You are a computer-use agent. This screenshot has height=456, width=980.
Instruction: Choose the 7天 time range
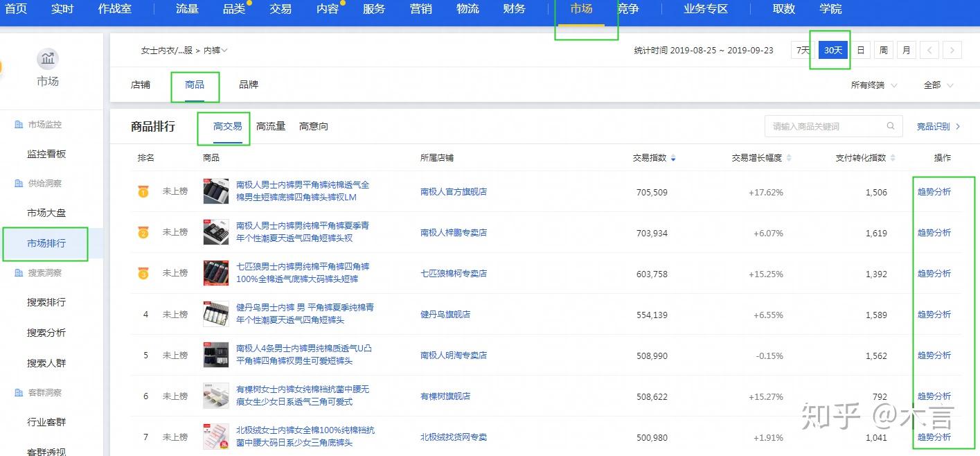803,51
